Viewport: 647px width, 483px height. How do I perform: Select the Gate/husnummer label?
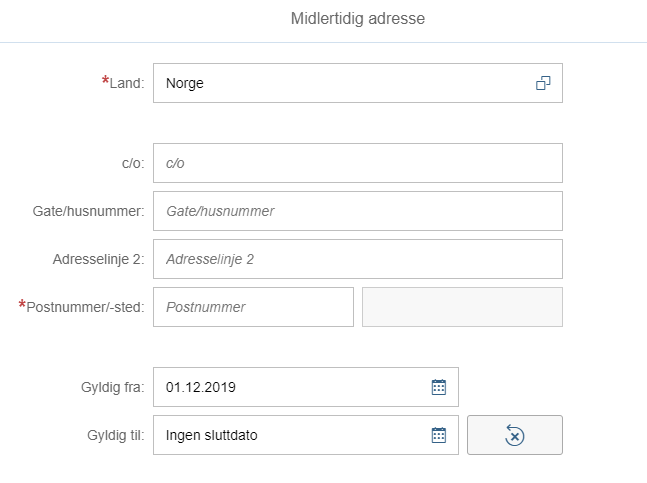point(89,211)
